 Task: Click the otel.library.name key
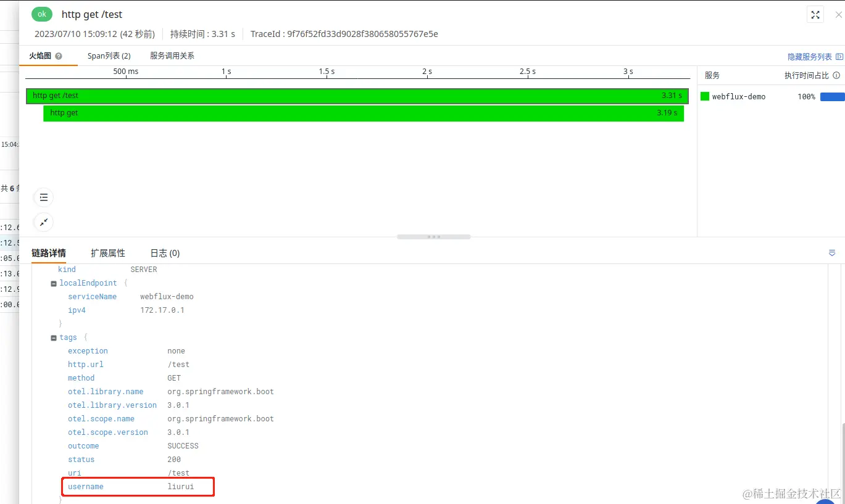(x=106, y=392)
